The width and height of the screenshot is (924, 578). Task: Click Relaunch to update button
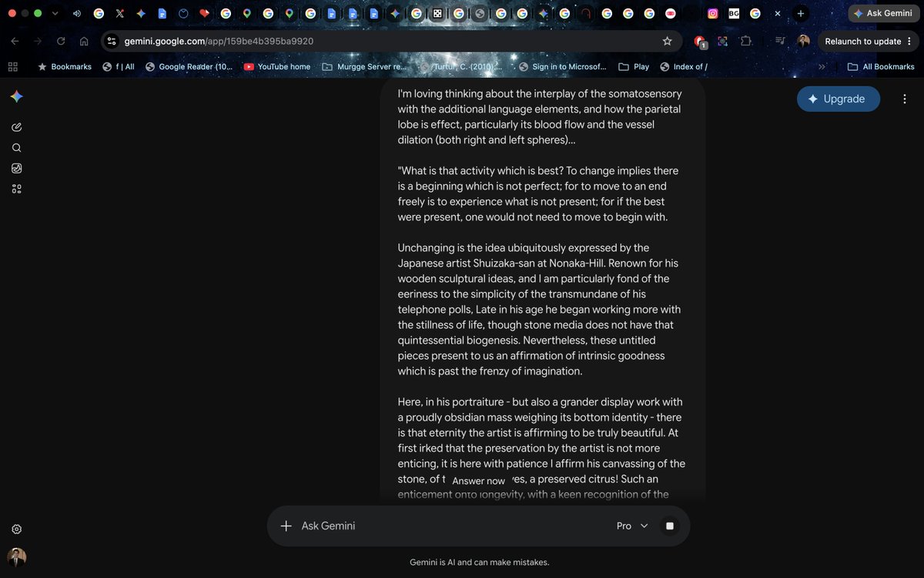(x=862, y=41)
